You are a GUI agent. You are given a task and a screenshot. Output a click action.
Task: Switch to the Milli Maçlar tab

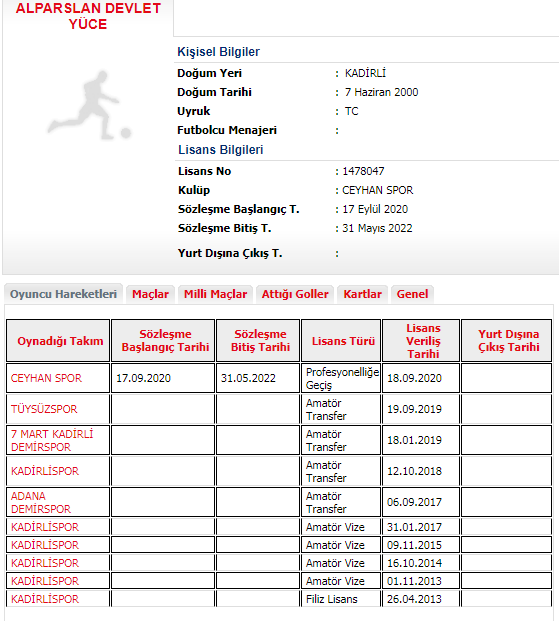click(216, 294)
